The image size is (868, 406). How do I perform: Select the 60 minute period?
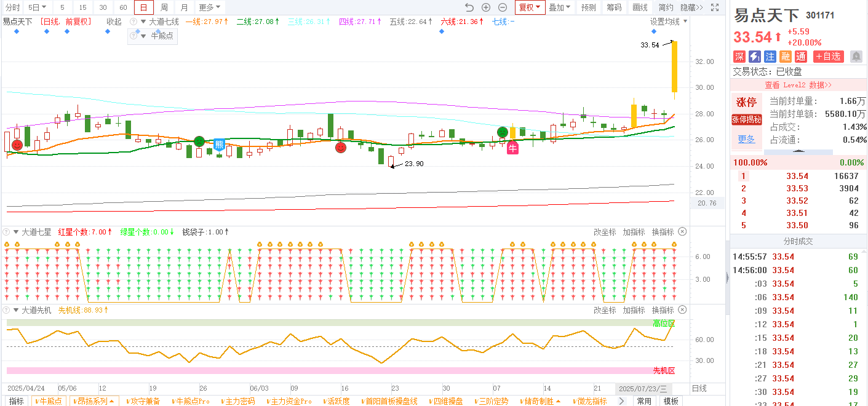(123, 7)
